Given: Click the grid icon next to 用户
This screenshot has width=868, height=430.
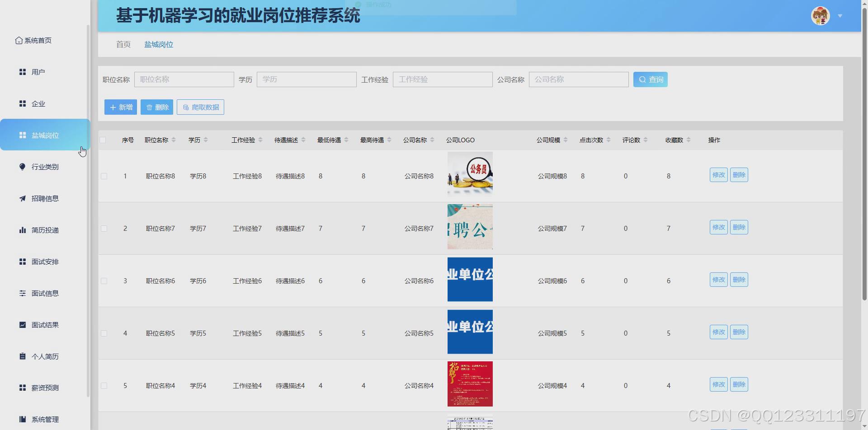Looking at the screenshot, I should click(23, 72).
